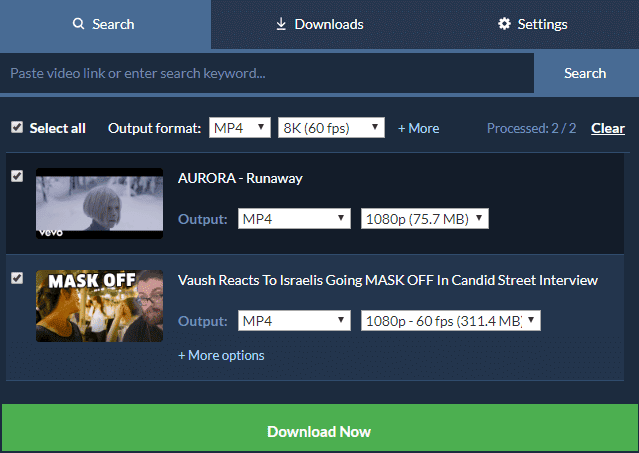
Task: Click the MASK OFF video thumbnail
Action: pyautogui.click(x=99, y=306)
